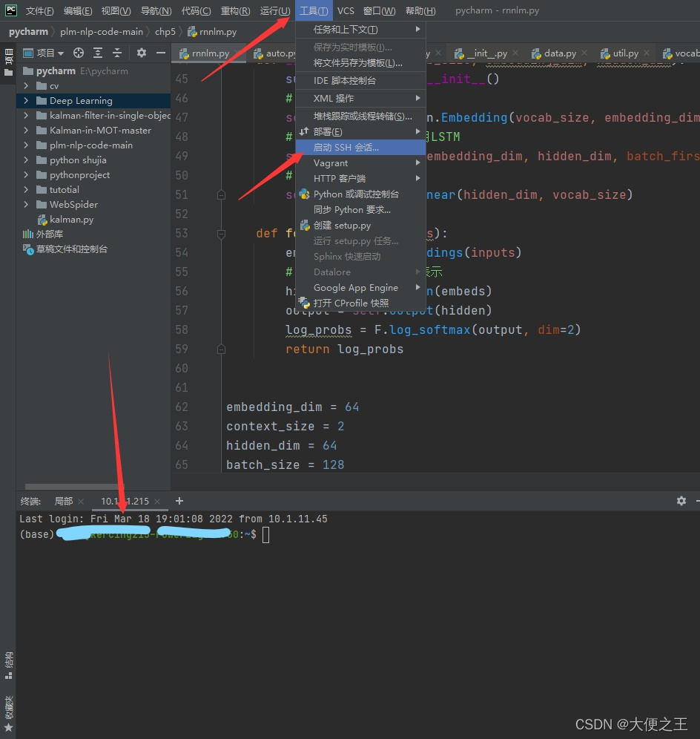Open the 收藏夹 favorites sidebar button

coord(8,714)
